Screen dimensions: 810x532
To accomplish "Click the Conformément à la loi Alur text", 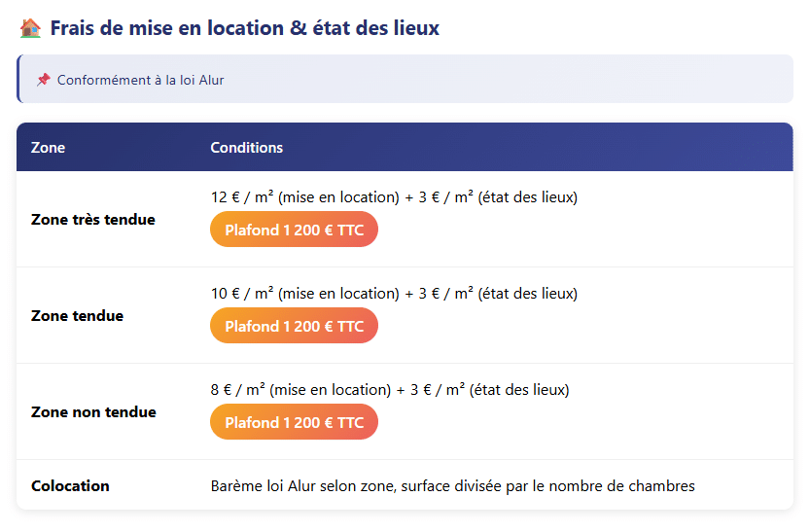I will click(x=140, y=80).
